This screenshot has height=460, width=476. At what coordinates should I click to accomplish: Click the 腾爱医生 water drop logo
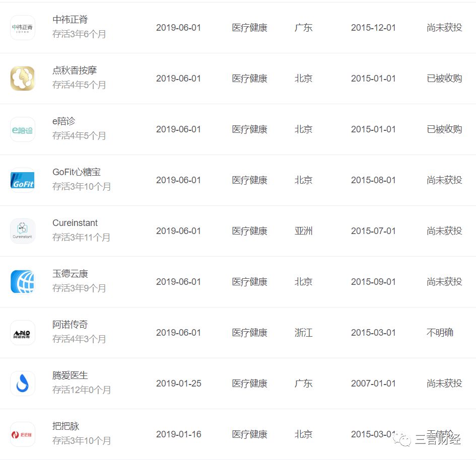point(23,384)
